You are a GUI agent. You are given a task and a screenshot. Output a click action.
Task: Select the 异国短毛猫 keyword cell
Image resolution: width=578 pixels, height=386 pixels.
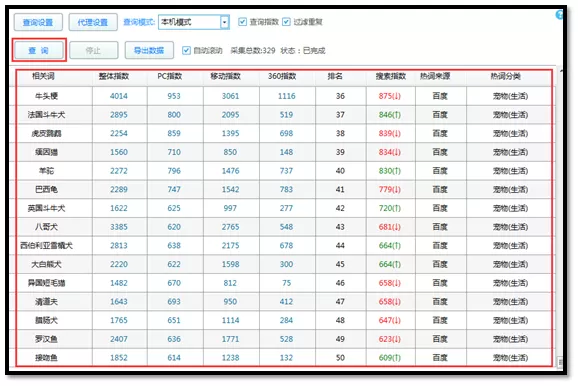tap(46, 283)
